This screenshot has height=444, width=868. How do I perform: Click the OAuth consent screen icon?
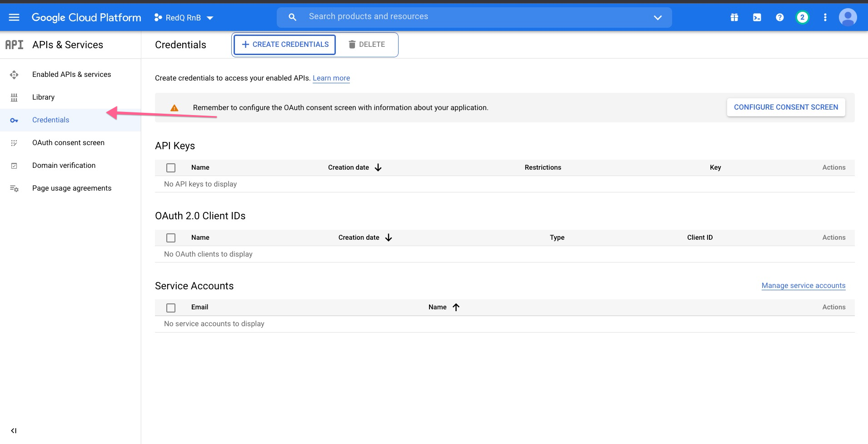pyautogui.click(x=14, y=143)
